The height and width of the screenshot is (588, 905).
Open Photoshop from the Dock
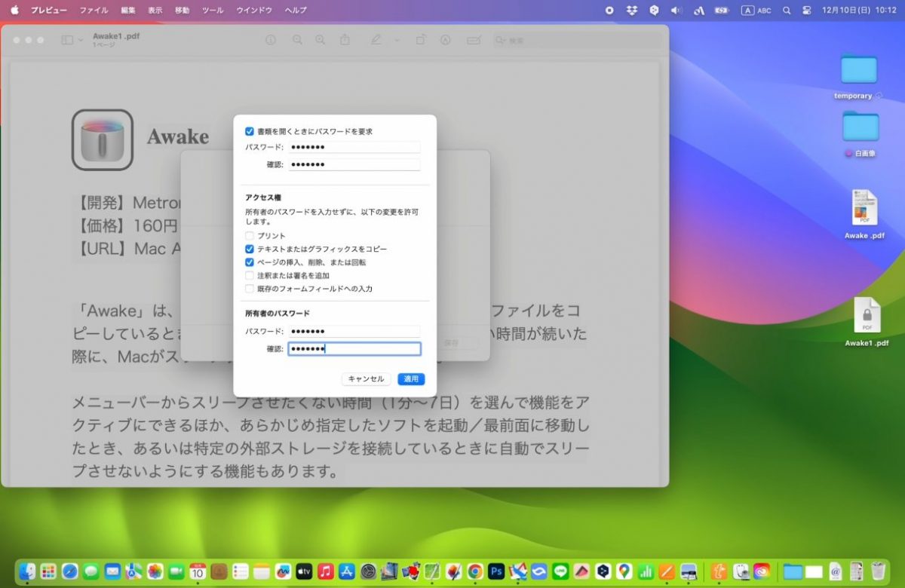pyautogui.click(x=496, y=571)
